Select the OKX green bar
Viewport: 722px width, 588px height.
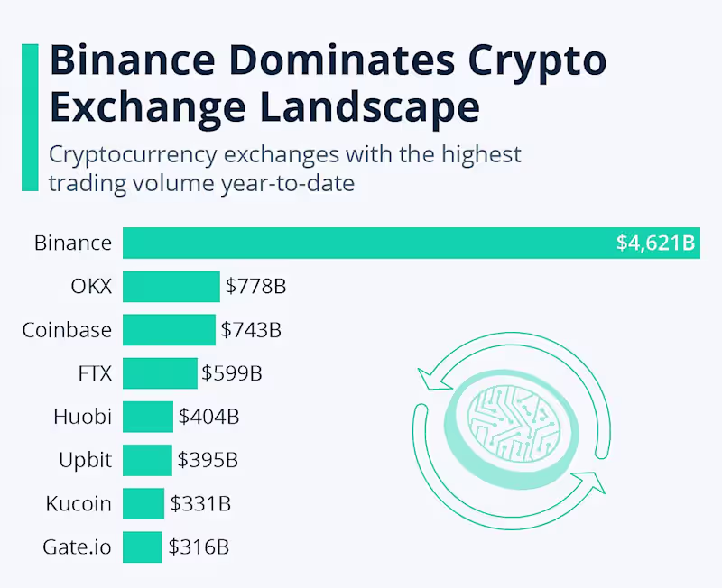pos(171,287)
